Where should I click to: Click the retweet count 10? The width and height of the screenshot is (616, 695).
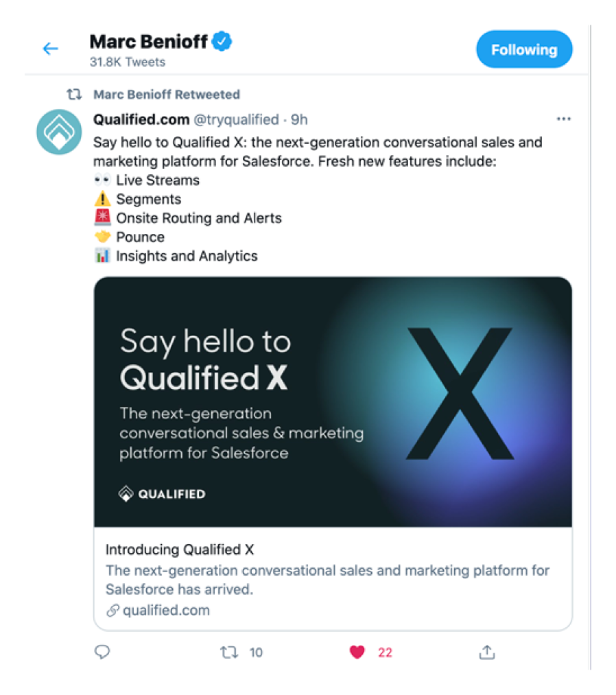(256, 652)
